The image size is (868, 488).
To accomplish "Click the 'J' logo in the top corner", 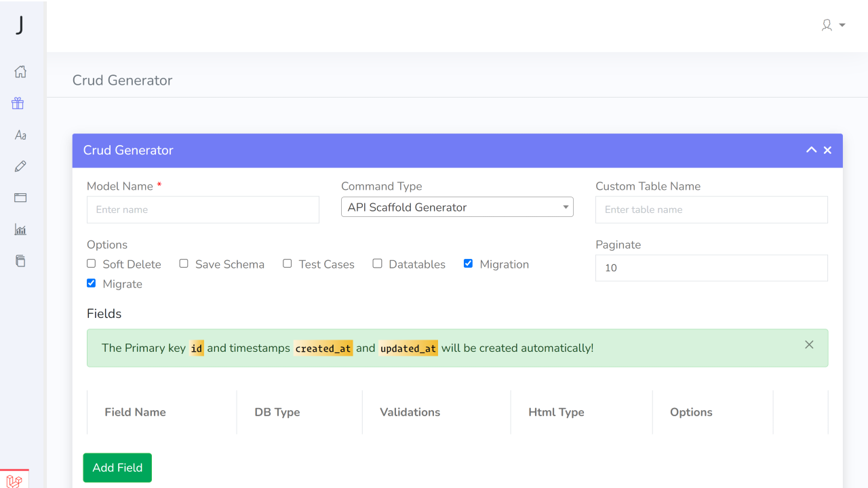I will click(x=20, y=25).
